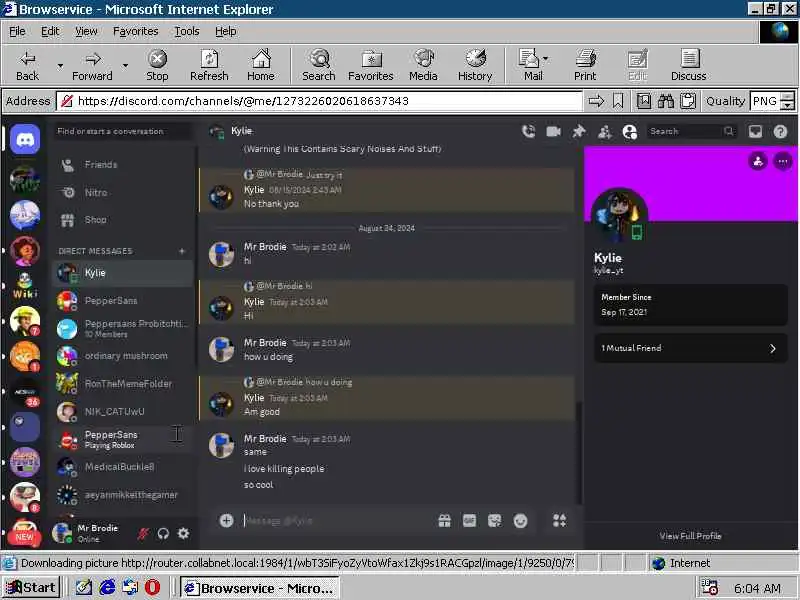
Task: Expand the Back button history dropdown
Action: coord(60,66)
